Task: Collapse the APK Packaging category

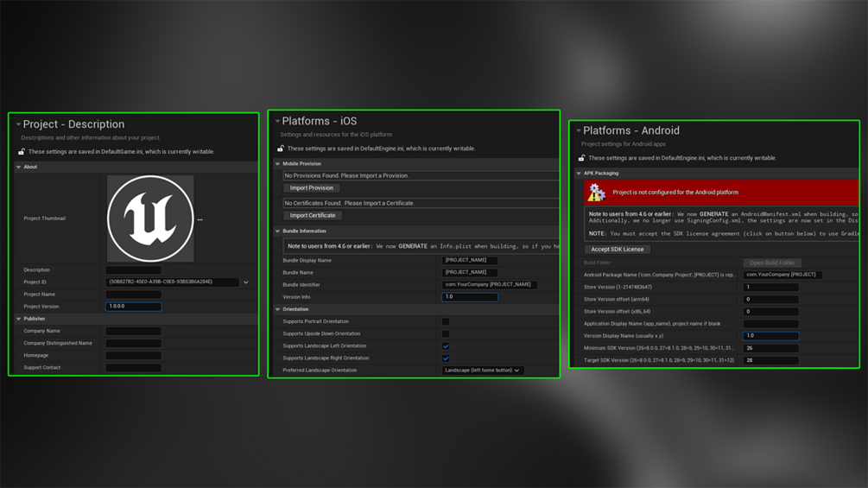Action: pyautogui.click(x=579, y=174)
